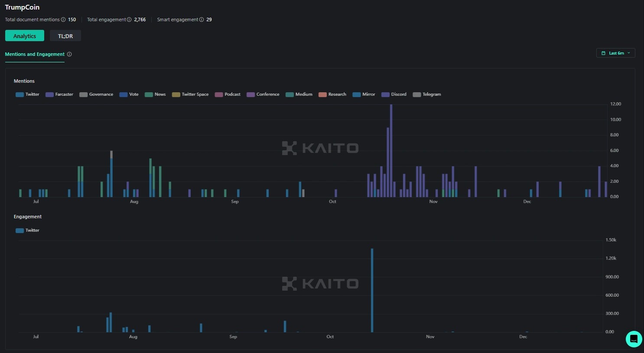This screenshot has width=644, height=353.
Task: Toggle Farcaster series in Mentions legend
Action: (x=59, y=94)
